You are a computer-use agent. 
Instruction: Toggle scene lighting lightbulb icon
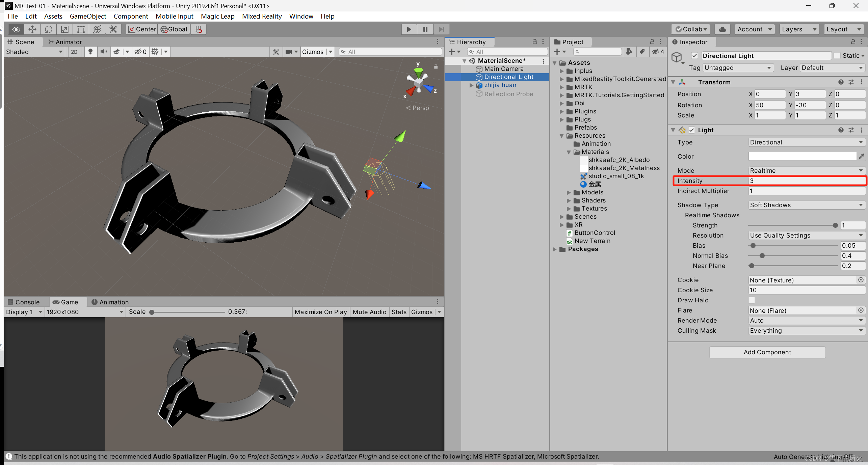pos(90,52)
